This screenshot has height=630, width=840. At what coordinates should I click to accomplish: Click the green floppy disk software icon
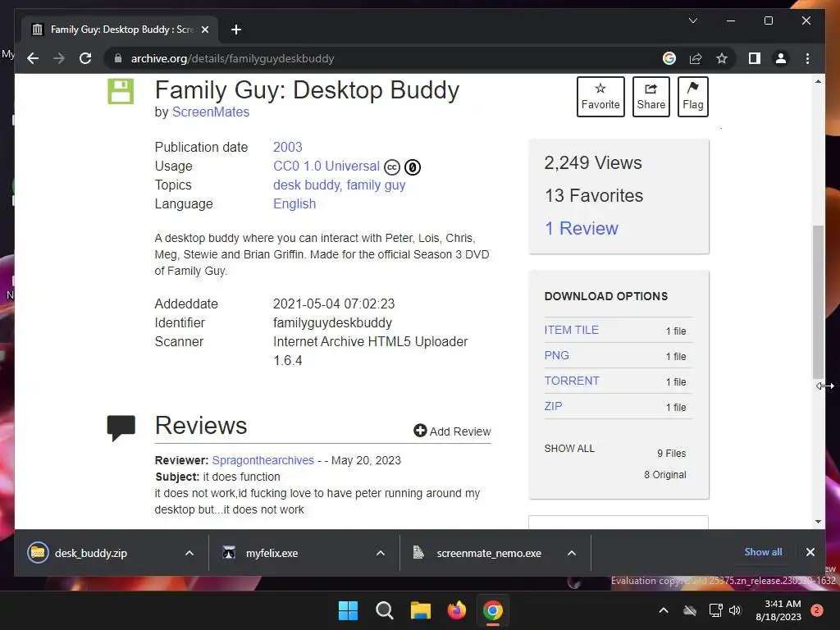[x=121, y=91]
